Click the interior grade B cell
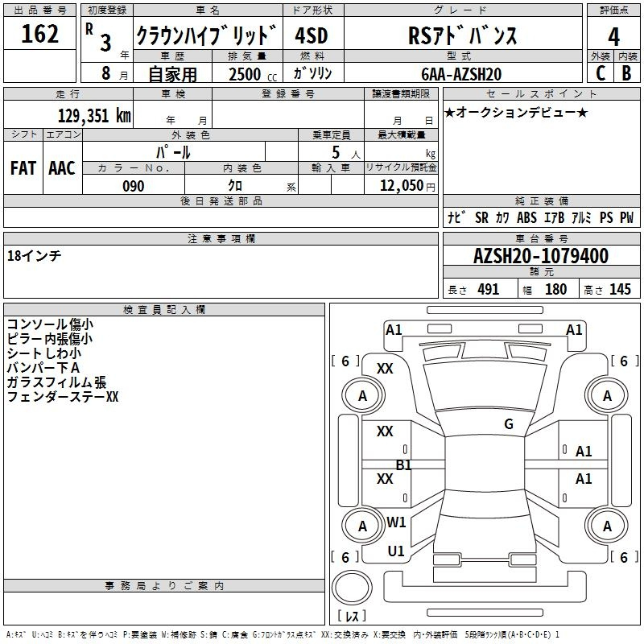 tap(626, 72)
